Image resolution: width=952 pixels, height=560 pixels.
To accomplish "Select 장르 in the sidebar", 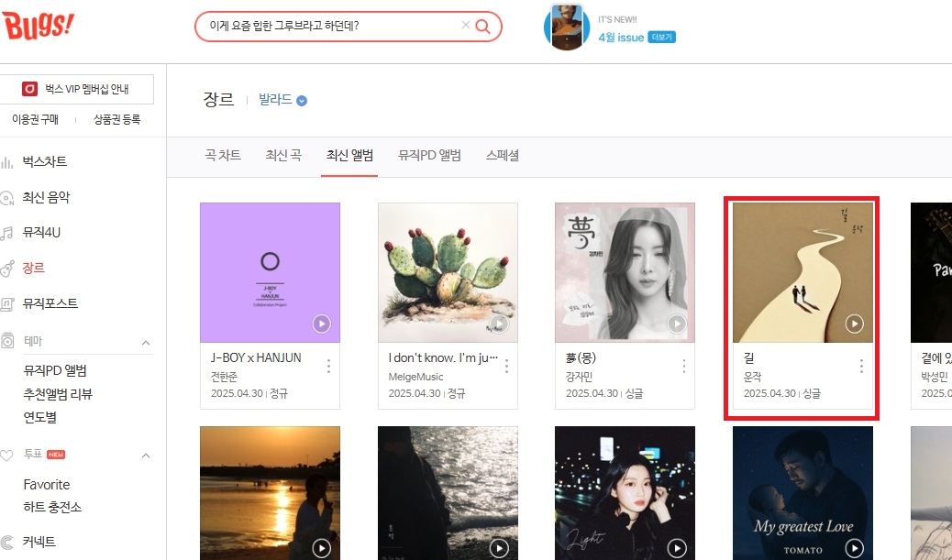I will [33, 268].
